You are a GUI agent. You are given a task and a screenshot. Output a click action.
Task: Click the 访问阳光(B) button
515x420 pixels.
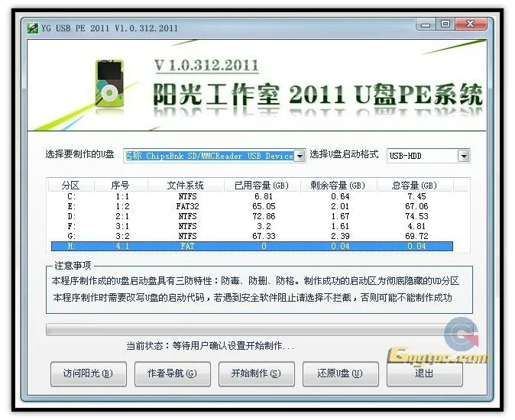tap(87, 373)
